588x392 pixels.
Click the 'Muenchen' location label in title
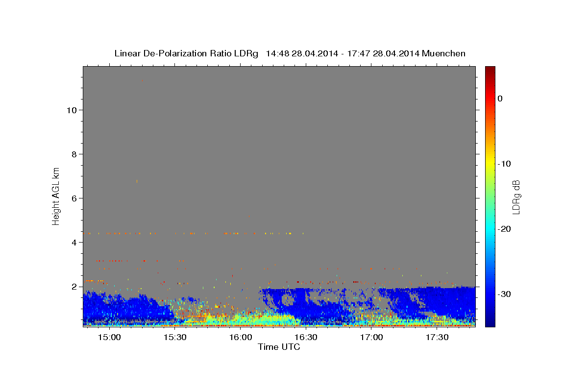444,53
